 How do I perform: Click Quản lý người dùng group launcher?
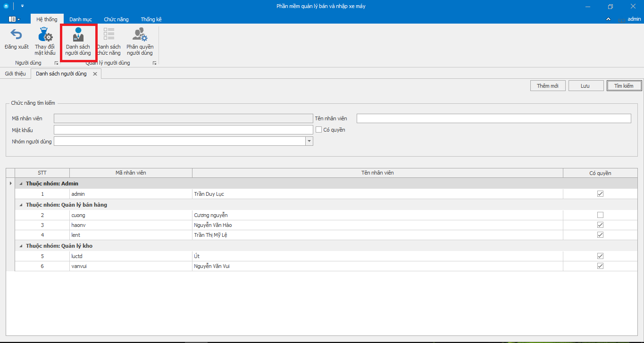click(x=154, y=63)
